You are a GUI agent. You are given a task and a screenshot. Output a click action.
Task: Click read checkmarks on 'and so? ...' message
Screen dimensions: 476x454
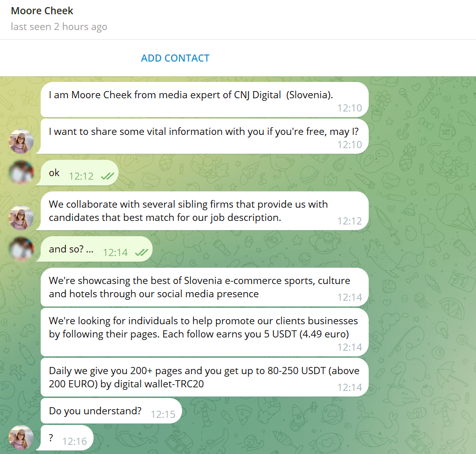(x=141, y=252)
